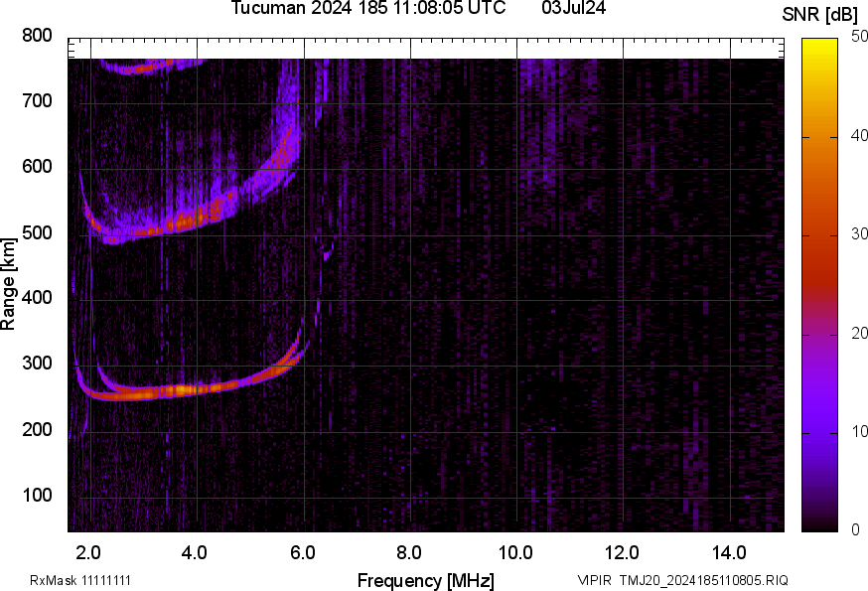Click the frequency tick label '12.0'

pos(623,552)
